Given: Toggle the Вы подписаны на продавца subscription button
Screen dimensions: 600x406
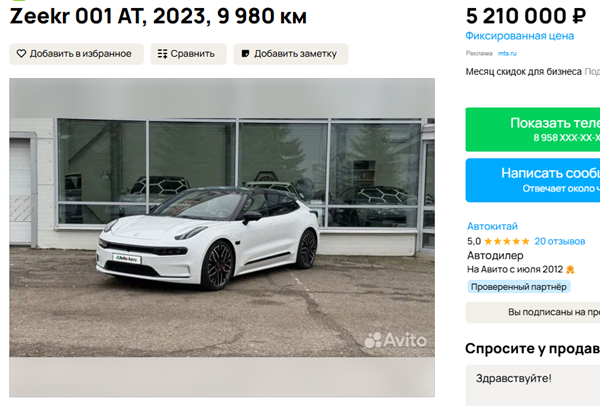Looking at the screenshot, I should 533,312.
